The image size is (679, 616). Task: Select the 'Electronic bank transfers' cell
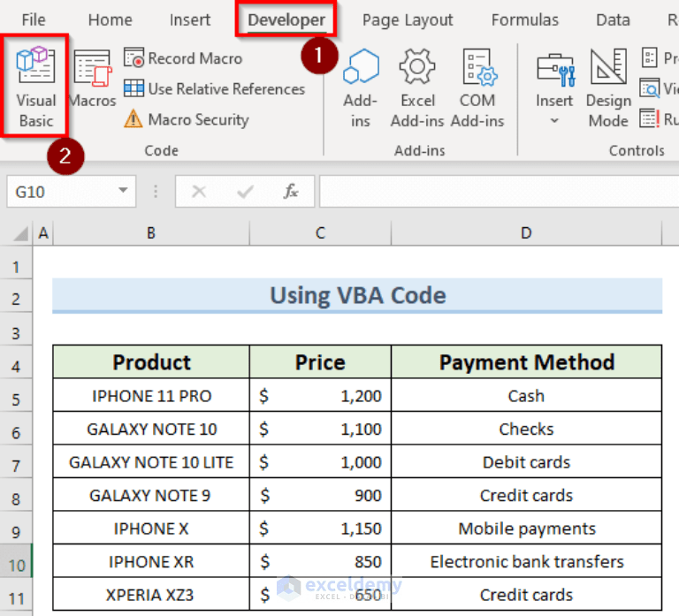tap(526, 561)
